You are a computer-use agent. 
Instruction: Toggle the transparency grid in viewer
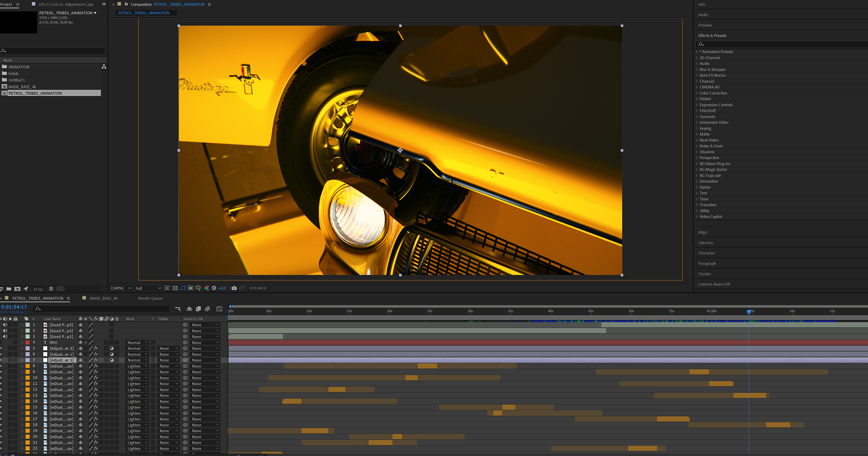[x=175, y=288]
